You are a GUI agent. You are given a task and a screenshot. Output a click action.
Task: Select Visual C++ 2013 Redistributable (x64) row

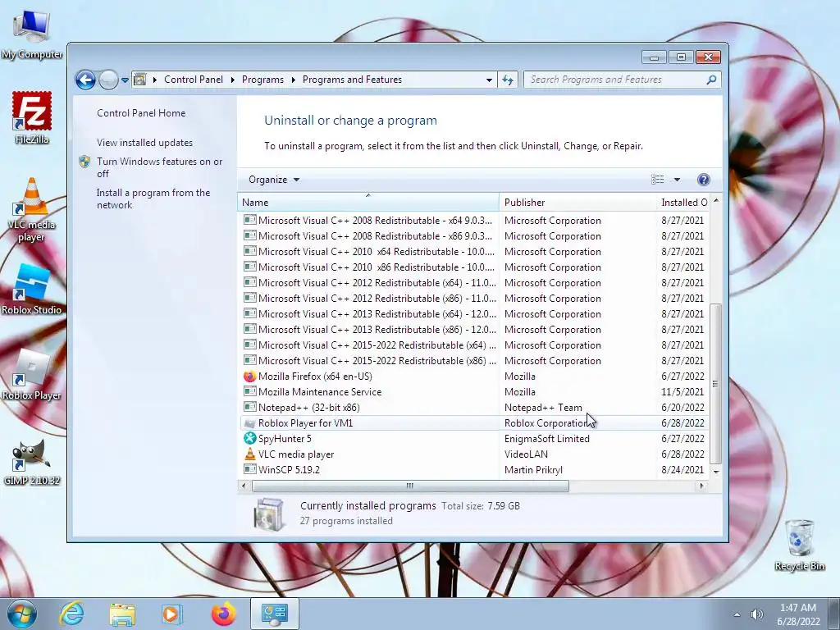[x=474, y=313]
